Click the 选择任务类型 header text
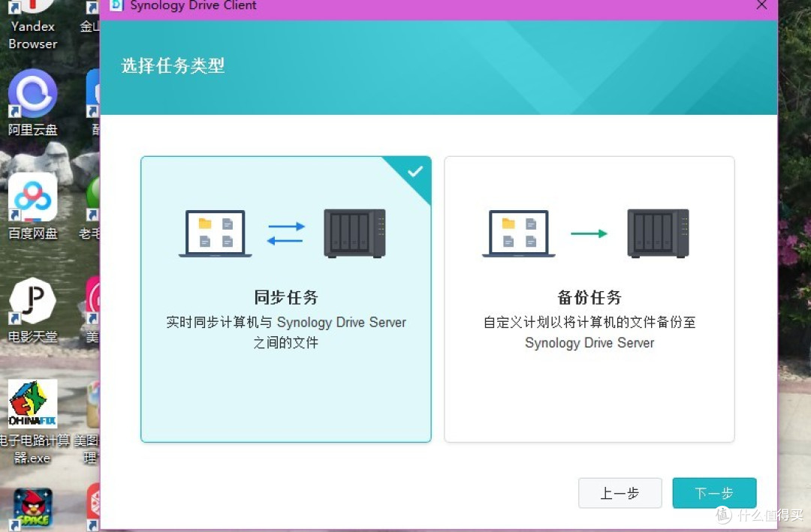Screen dimensions: 811x532 (x=172, y=66)
